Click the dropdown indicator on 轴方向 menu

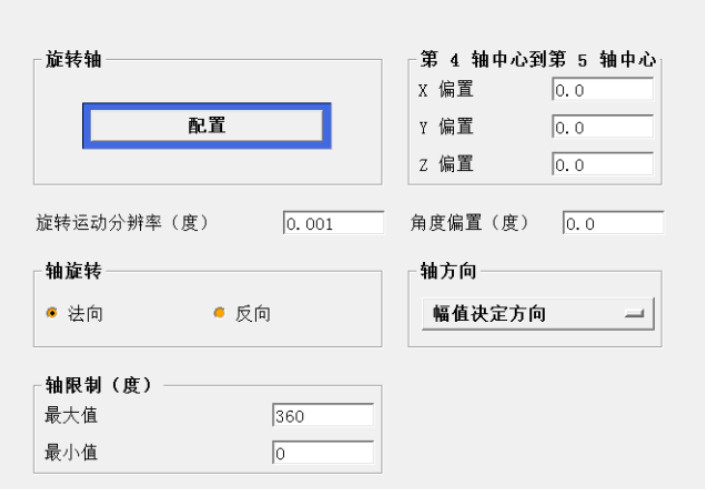coord(634,314)
